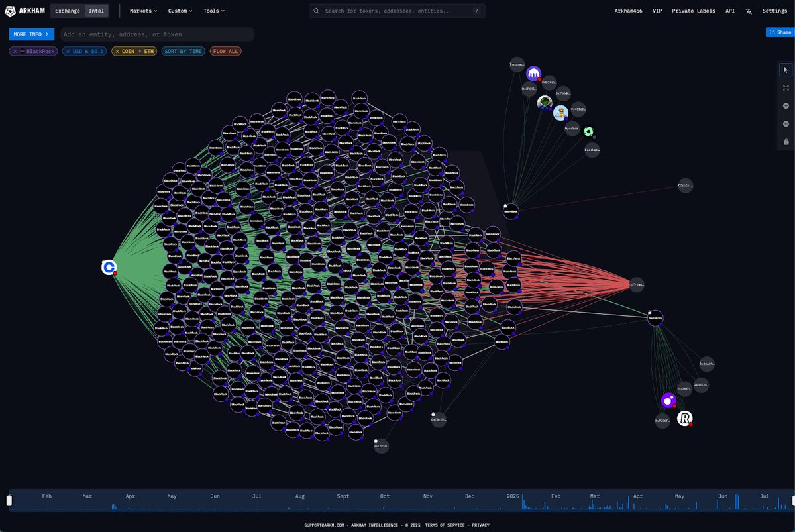Screen dimensions: 795x532
Task: Open the SUPPORT@ARKM.COM link
Action: tap(325, 525)
